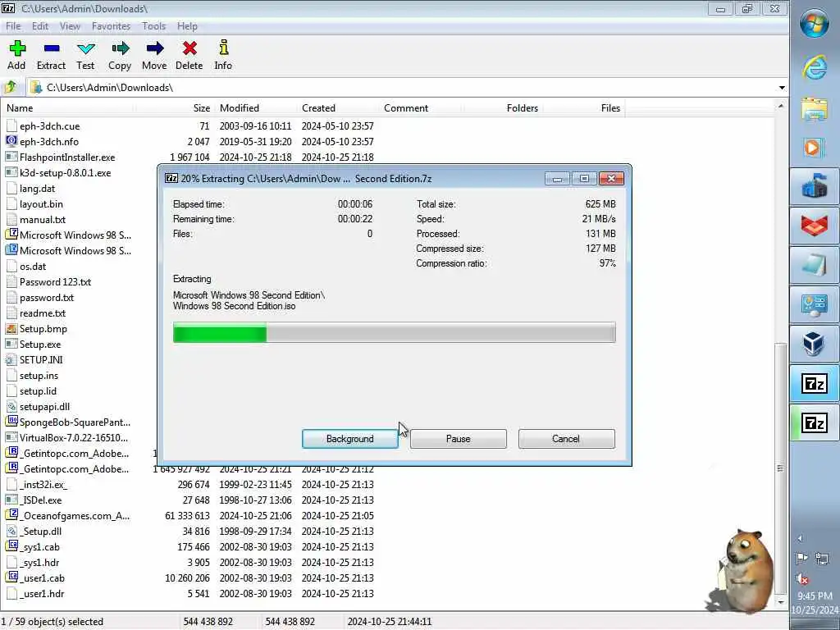Click the setupapi.dll file icon
This screenshot has width=840, height=630.
click(11, 407)
